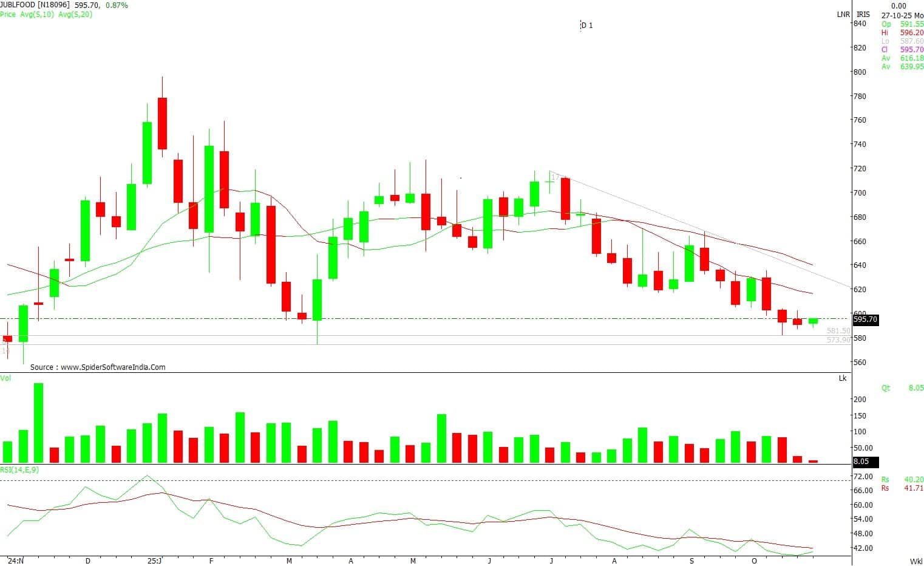Image resolution: width=924 pixels, height=566 pixels.
Task: Click the green Op 591.55 open value
Action: (902, 24)
